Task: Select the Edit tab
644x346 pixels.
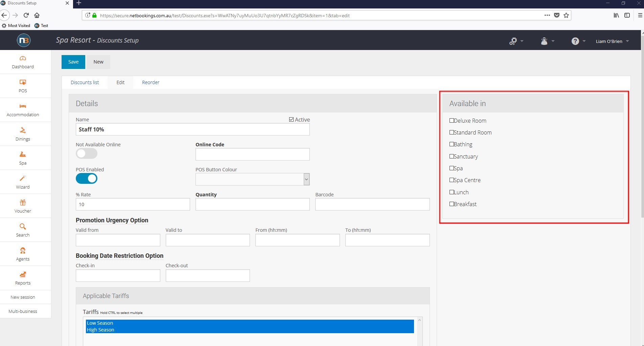Action: 120,82
